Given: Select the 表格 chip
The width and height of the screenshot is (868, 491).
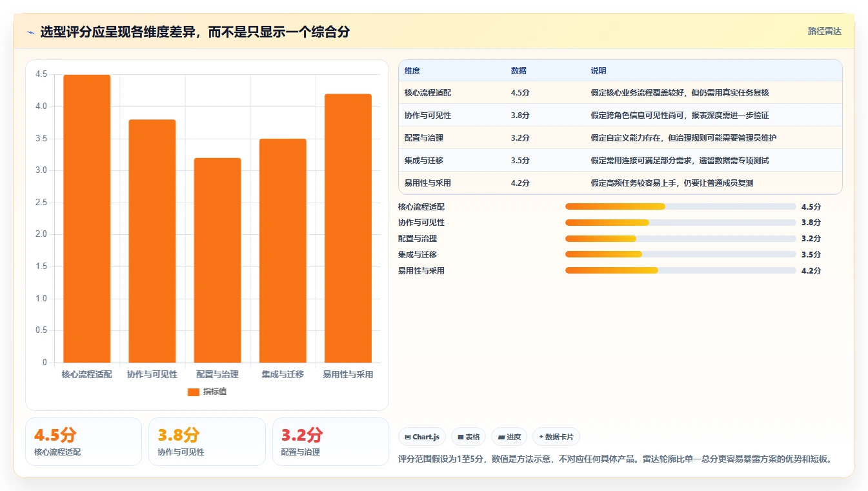Looking at the screenshot, I should 469,437.
